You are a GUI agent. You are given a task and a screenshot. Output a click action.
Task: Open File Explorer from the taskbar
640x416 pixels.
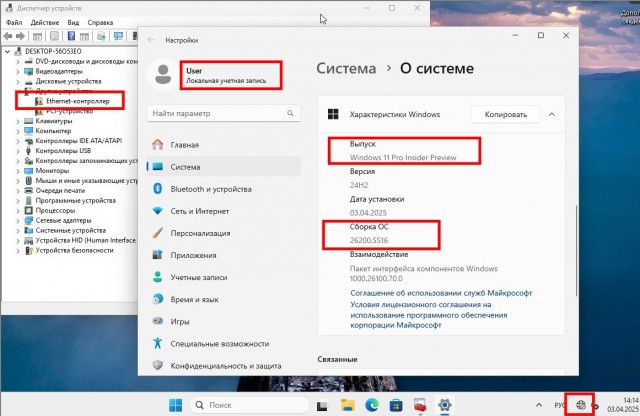click(x=347, y=405)
